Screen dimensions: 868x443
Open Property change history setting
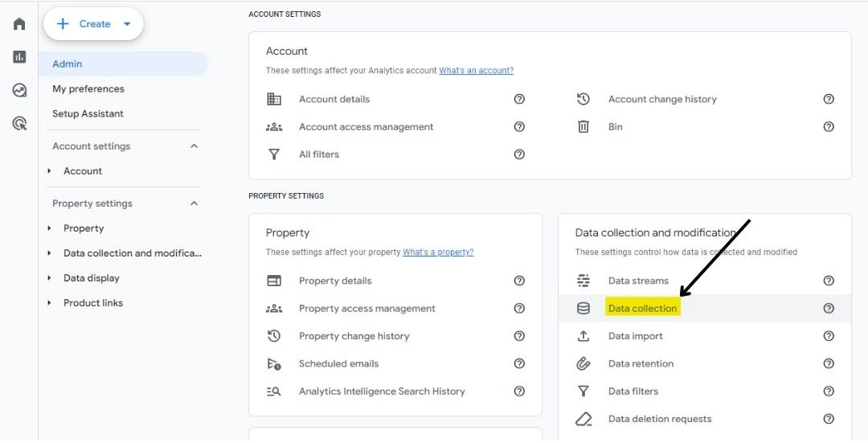354,336
